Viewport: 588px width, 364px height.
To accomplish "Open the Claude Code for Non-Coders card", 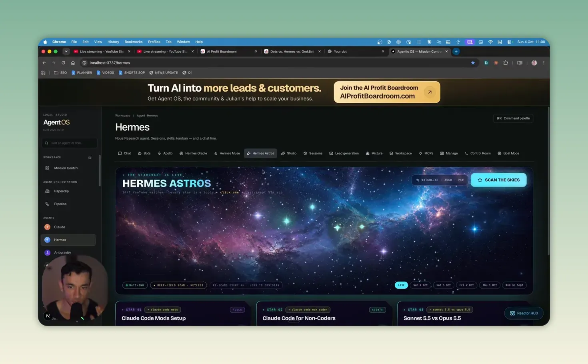I will point(324,314).
